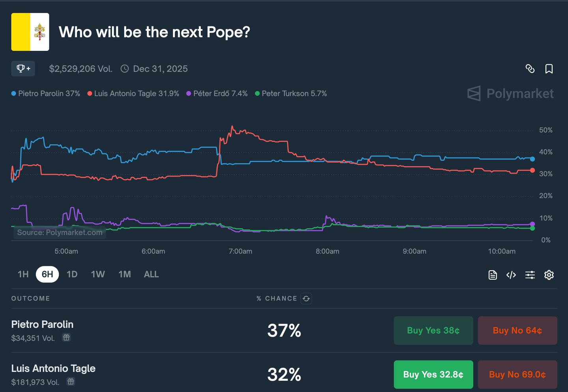This screenshot has height=392, width=568.
Task: Select the ALL time range
Action: coord(151,274)
